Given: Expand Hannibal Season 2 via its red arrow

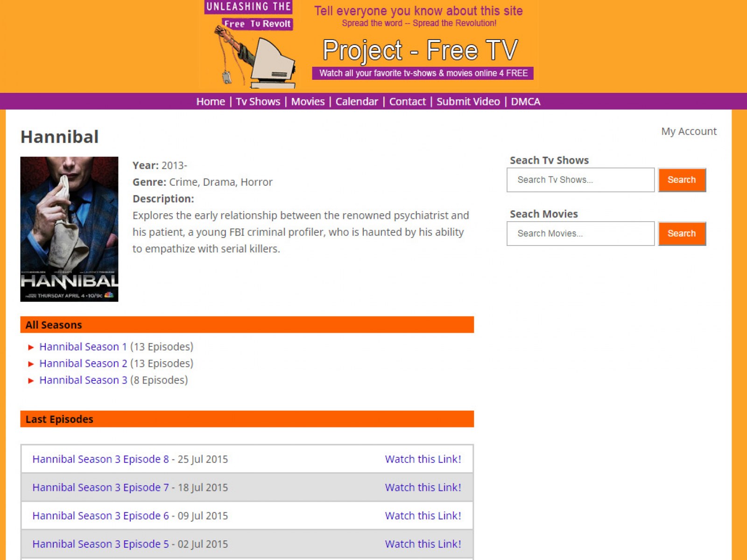Looking at the screenshot, I should (31, 364).
